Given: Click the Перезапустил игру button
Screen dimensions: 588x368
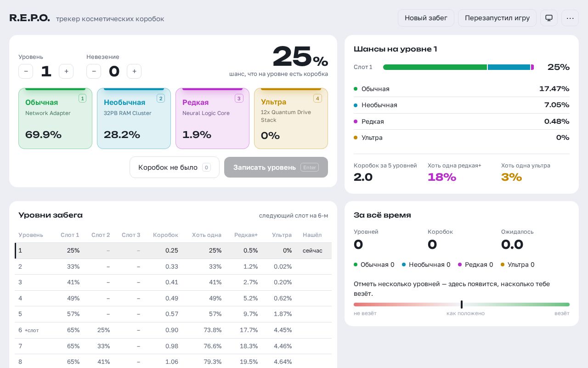Looking at the screenshot, I should coord(497,18).
